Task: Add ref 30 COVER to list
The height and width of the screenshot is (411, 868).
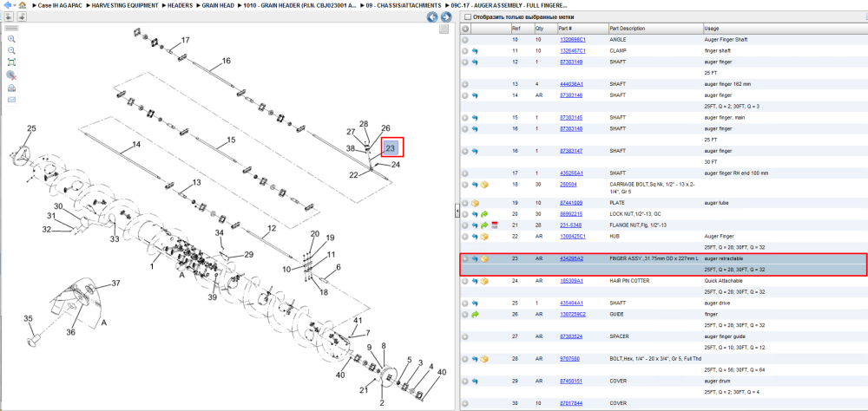Action: point(465,403)
